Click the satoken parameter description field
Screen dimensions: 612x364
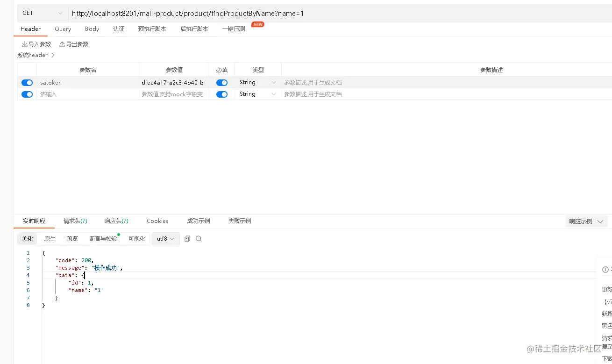[447, 83]
